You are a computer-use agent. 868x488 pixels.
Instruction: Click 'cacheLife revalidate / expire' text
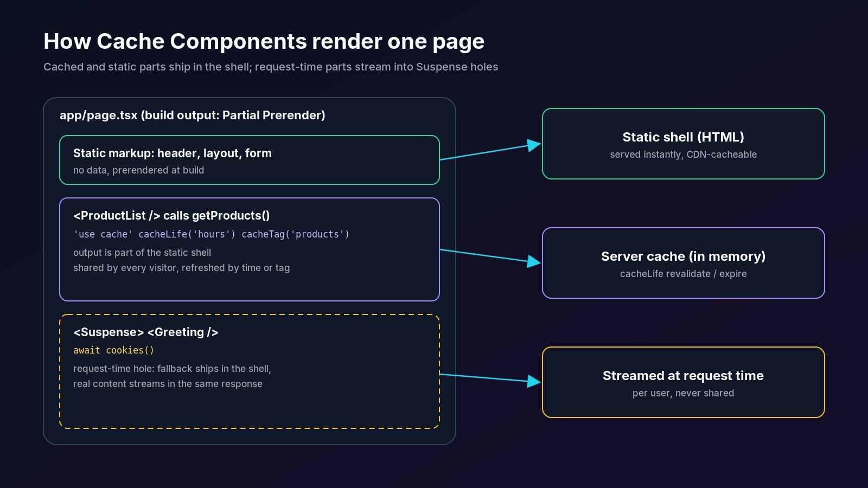[x=684, y=274]
